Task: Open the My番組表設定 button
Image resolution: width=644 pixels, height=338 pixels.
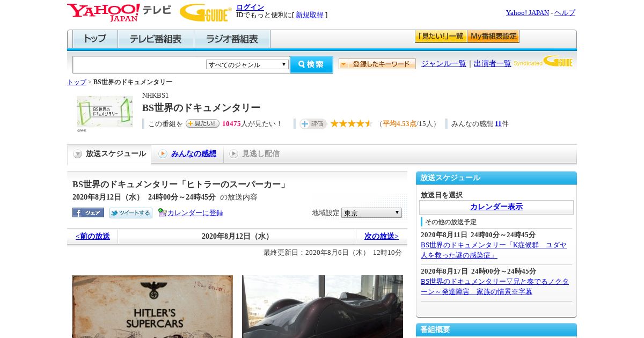Action: click(493, 36)
